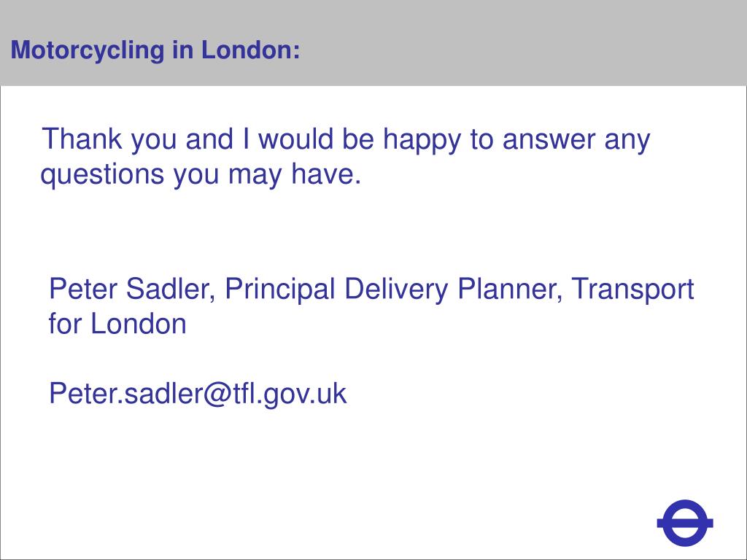Screen dimensions: 747x560
Task: Select the 'Motorcycling' word in the title
Action: pos(88,50)
